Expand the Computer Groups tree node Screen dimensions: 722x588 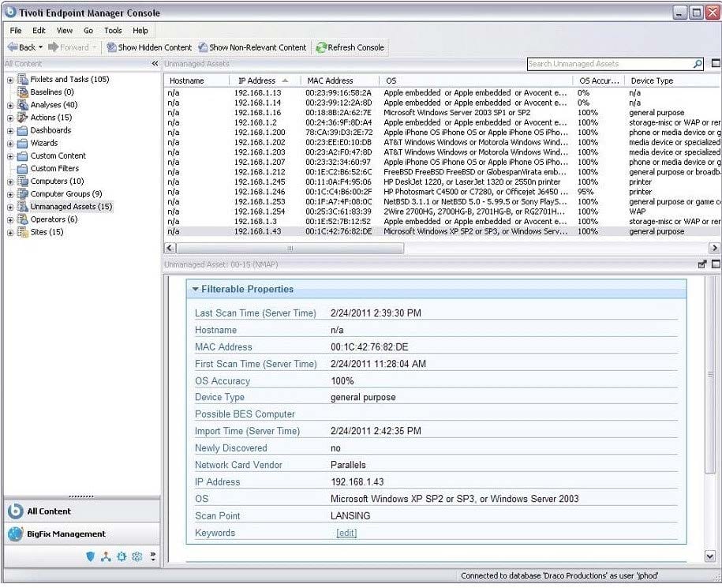(10, 195)
